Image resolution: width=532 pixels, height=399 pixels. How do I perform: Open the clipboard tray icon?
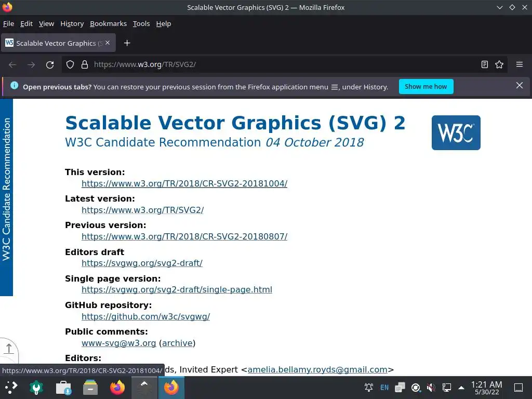[x=400, y=387]
